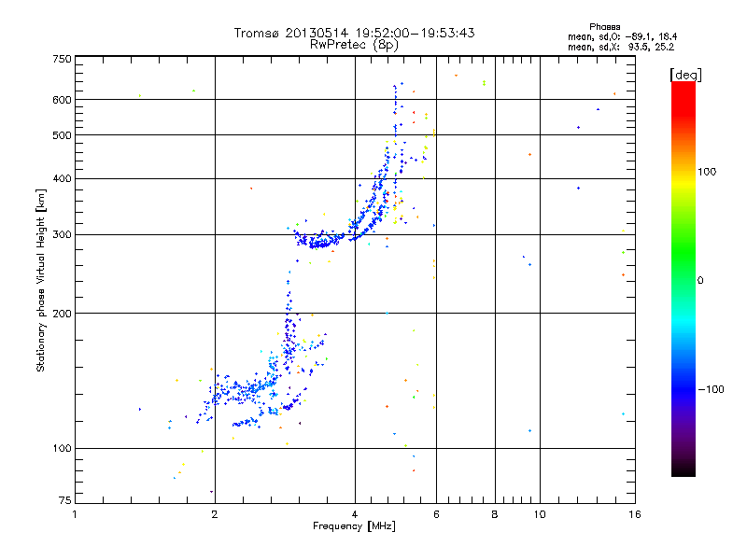Click the colorbar tick label '100' beside the yellow band

(x=707, y=172)
